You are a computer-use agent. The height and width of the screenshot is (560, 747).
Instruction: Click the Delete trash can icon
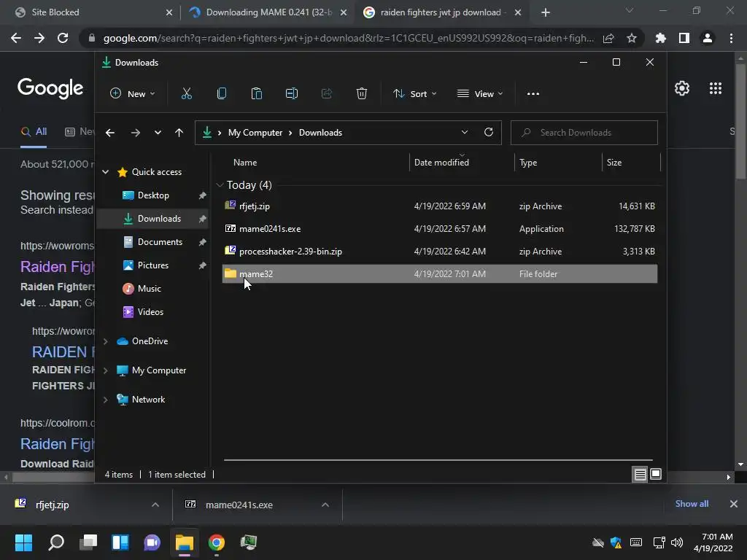[x=362, y=94]
